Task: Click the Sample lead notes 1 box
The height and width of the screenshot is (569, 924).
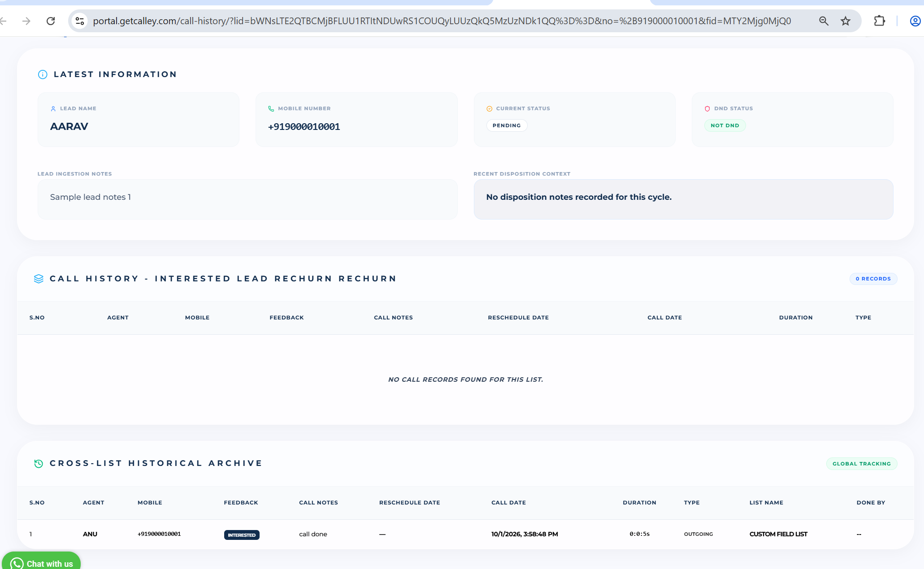Action: click(247, 199)
